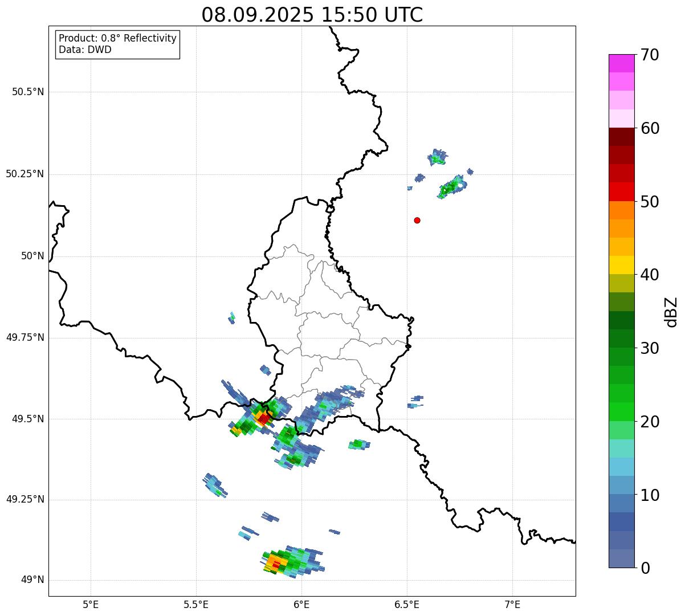Click the colorbar tick label 60
This screenshot has width=685, height=616.
650,128
